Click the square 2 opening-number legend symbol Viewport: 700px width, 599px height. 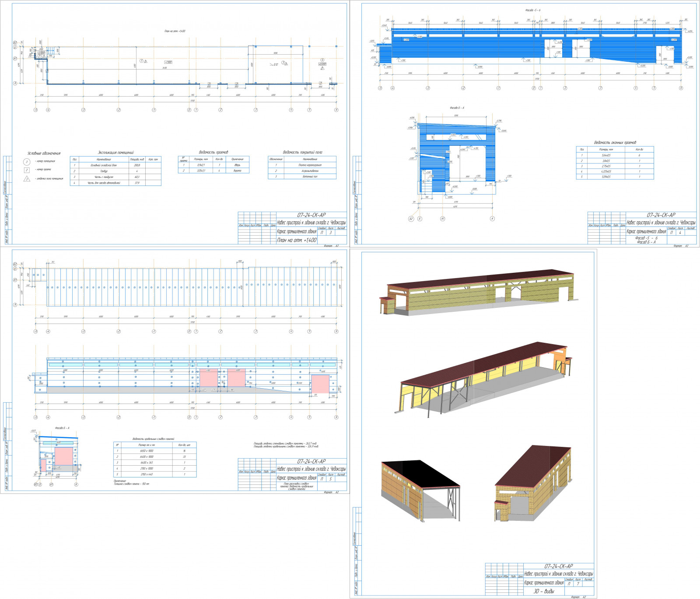click(26, 170)
